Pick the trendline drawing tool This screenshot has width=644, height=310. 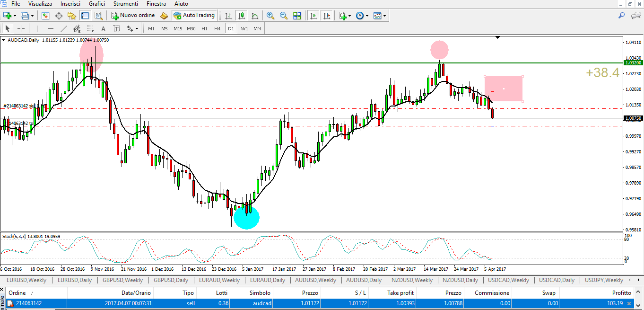(64, 28)
